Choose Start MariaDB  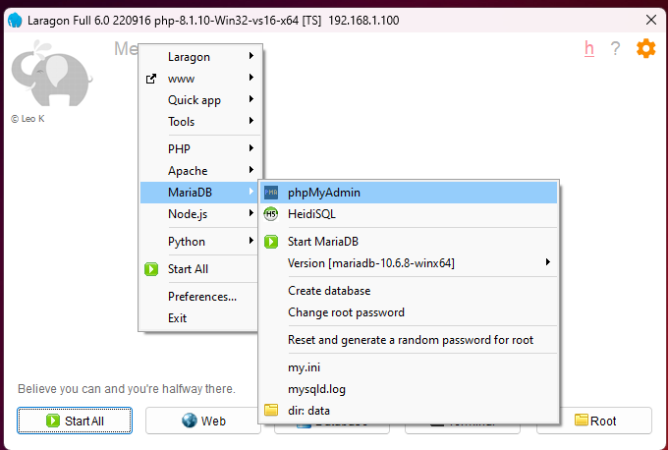408,242
